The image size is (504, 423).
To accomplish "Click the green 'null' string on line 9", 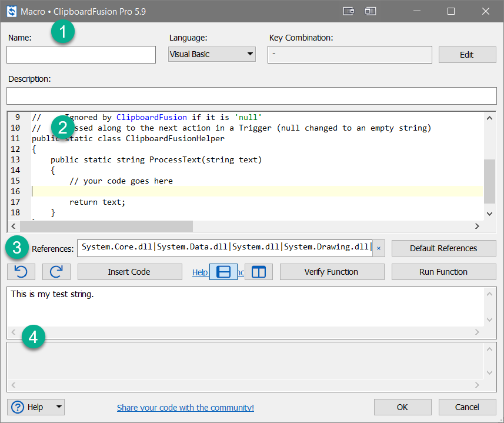I will coord(248,117).
